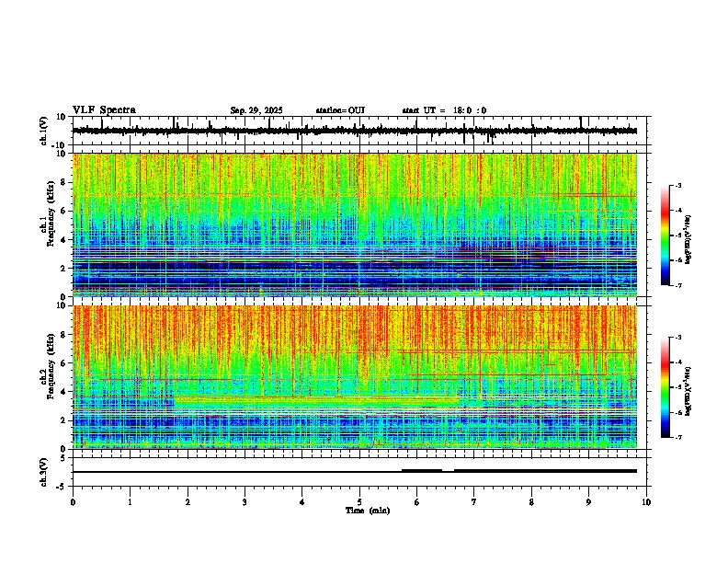Click the "-5" tick on ch.3(V) axis
This screenshot has width=728, height=563.
click(x=63, y=487)
